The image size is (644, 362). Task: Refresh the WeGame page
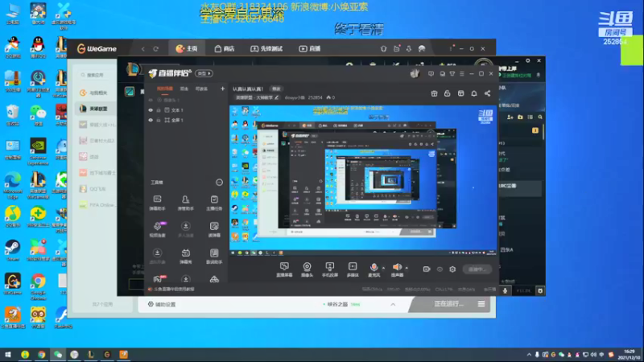pos(156,49)
